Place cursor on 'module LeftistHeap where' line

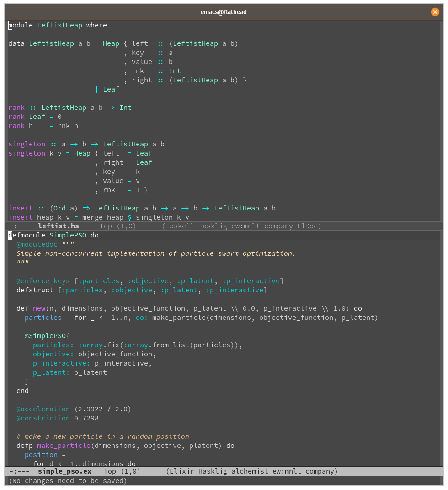coord(58,25)
